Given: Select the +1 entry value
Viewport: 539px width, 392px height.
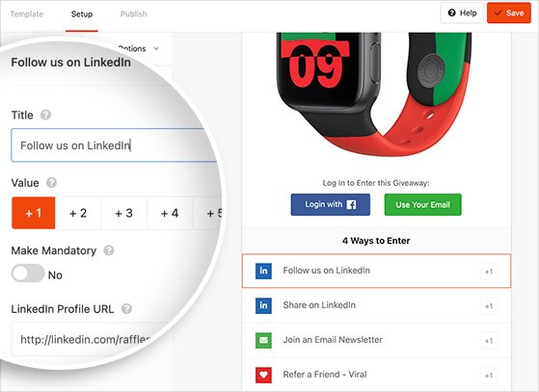Looking at the screenshot, I should (x=34, y=213).
